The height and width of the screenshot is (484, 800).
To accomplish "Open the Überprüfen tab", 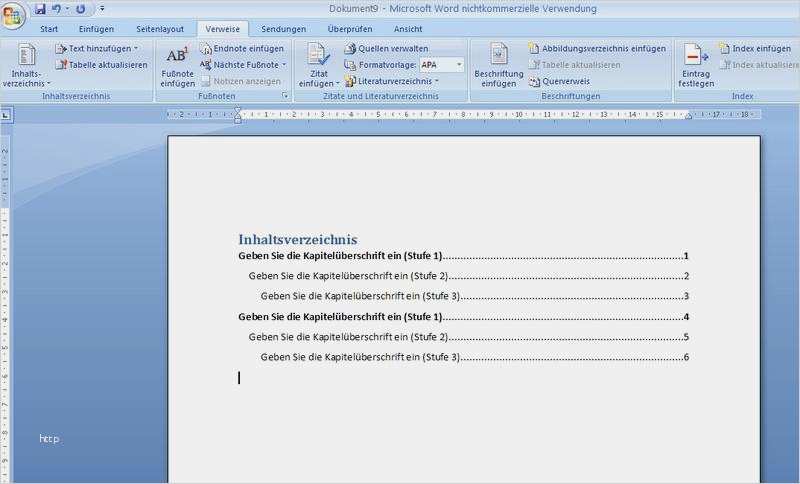I will [349, 29].
